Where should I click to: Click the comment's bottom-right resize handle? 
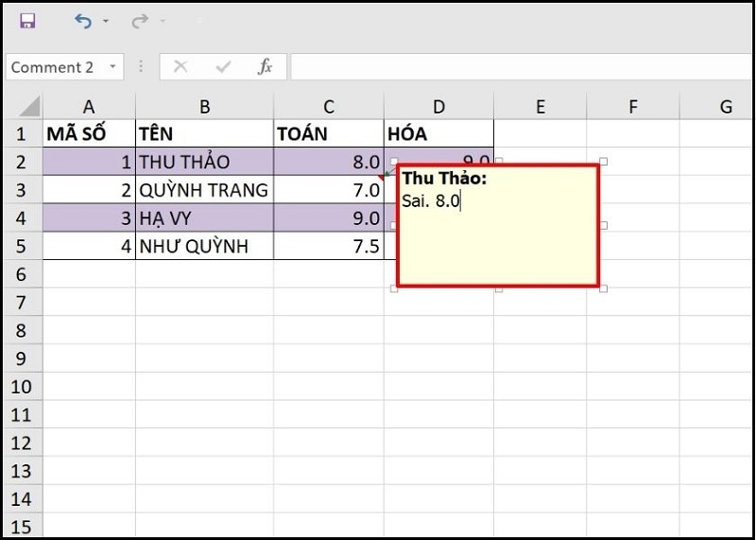point(603,288)
